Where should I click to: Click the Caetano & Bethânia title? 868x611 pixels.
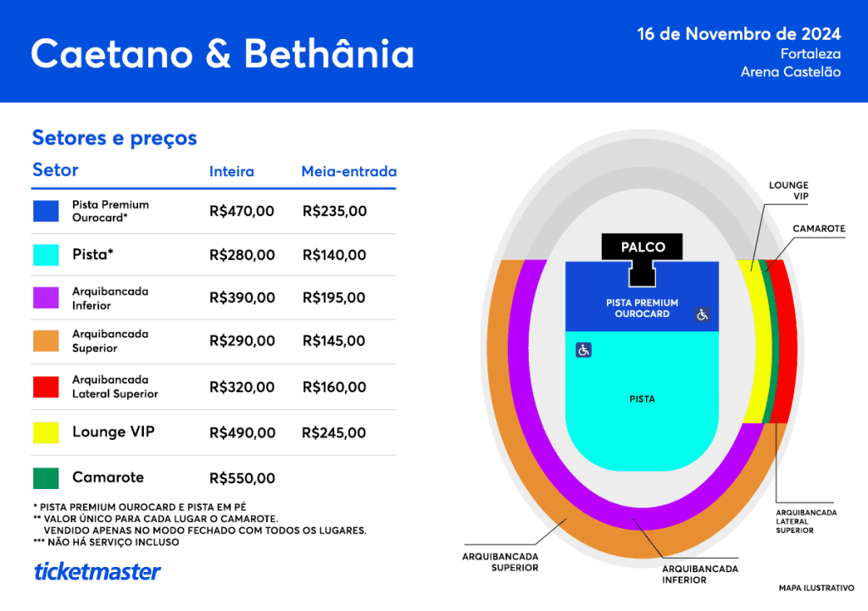coord(222,53)
